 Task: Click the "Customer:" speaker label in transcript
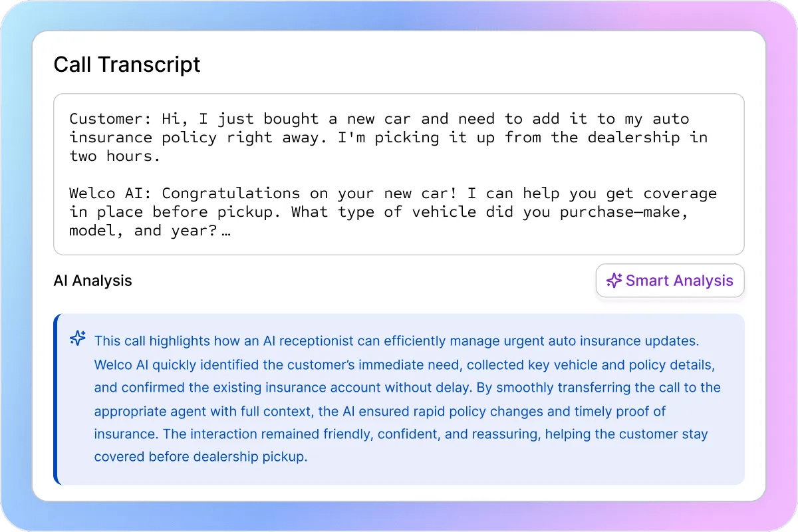coord(111,119)
